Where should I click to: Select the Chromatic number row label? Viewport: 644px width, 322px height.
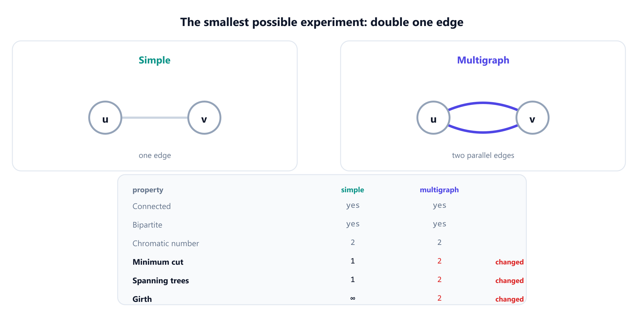(x=166, y=243)
